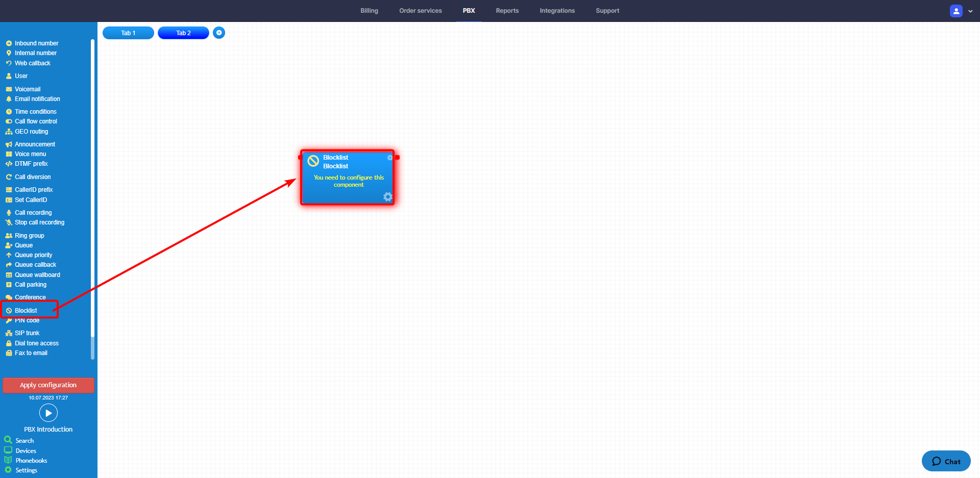The width and height of the screenshot is (980, 478).
Task: Select the Ring group icon
Action: tap(9, 236)
